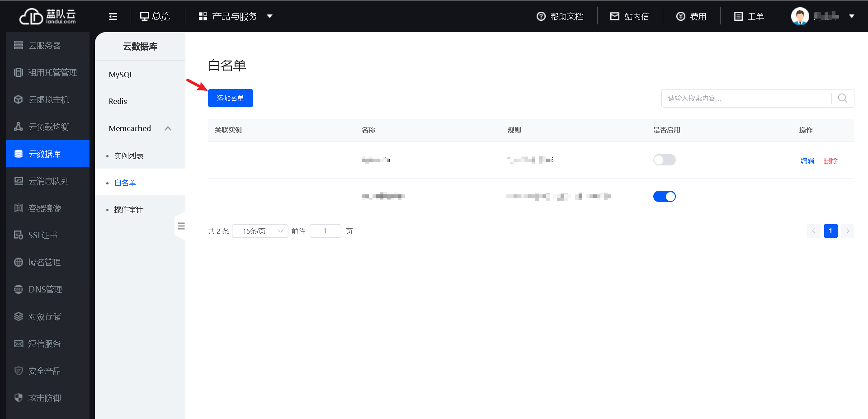Screen dimensions: 868x419
Task: Open 云服务器 from the sidebar
Action: 45,46
